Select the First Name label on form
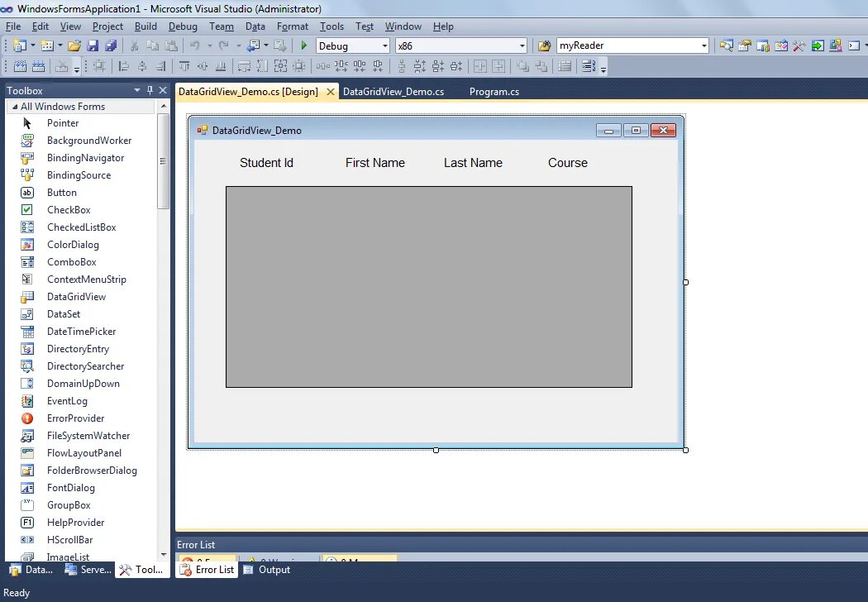868x602 pixels. point(374,163)
